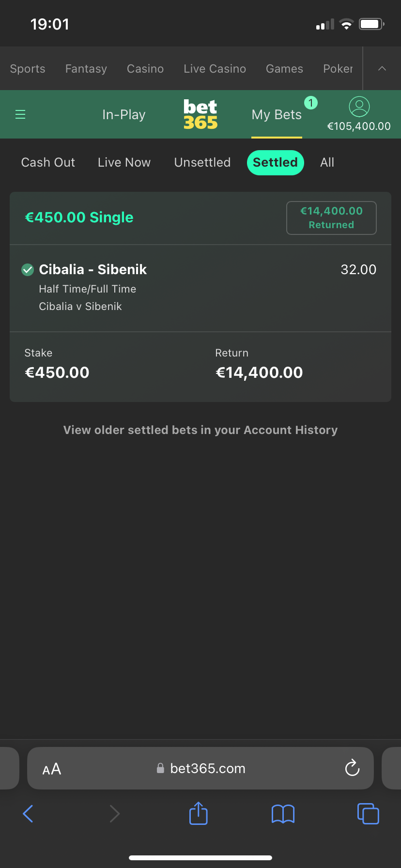This screenshot has height=868, width=401.
Task: Open the hamburger menu icon
Action: [x=20, y=114]
